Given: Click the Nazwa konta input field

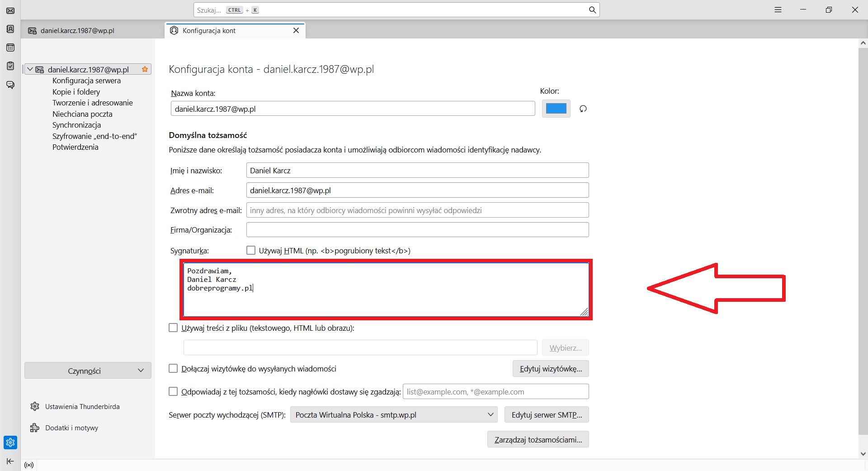Looking at the screenshot, I should tap(353, 109).
